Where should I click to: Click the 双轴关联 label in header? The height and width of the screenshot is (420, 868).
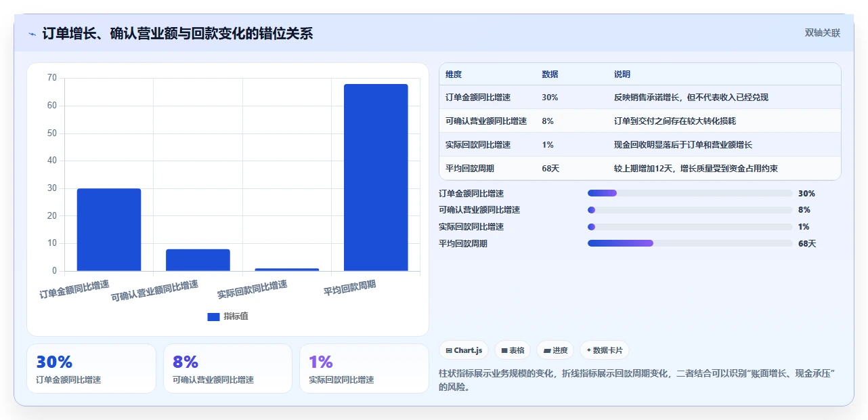click(x=822, y=33)
